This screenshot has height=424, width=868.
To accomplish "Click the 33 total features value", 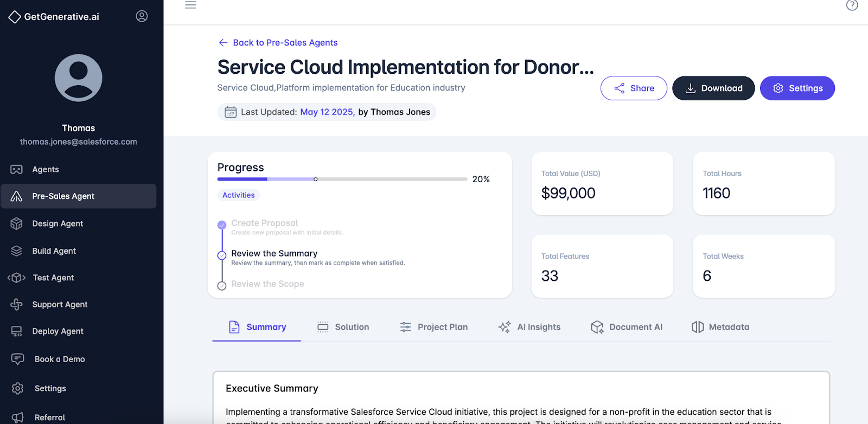I will click(x=550, y=276).
